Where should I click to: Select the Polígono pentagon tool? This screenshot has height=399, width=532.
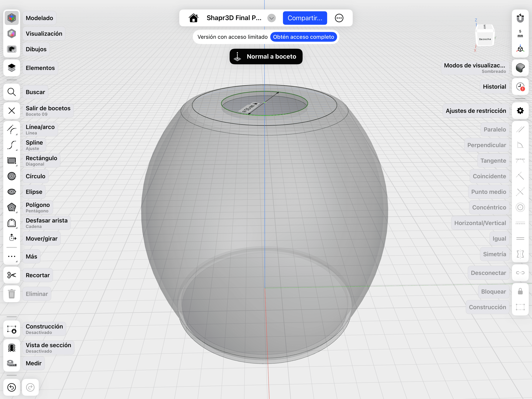tap(11, 207)
